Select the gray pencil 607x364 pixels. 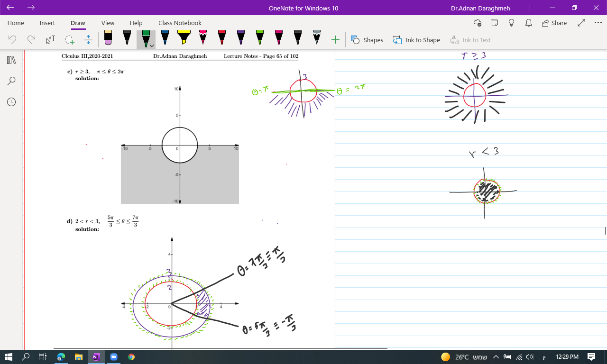(317, 38)
